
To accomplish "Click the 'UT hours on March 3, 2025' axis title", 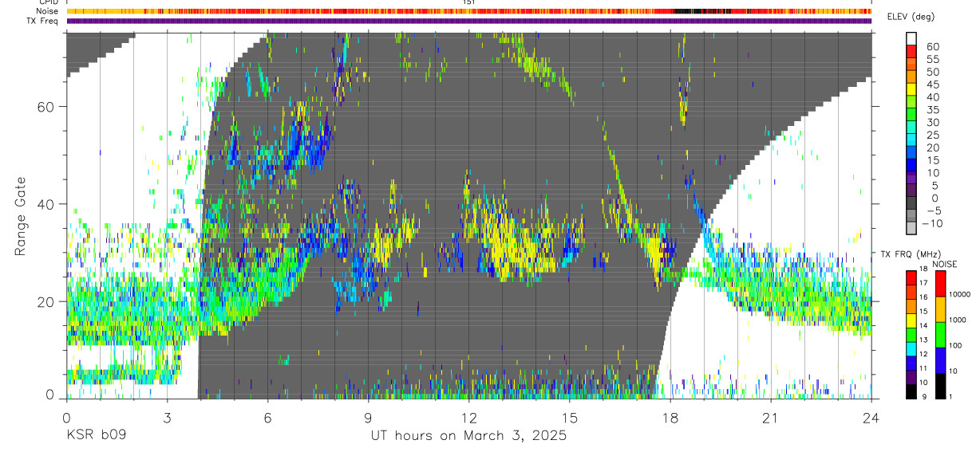I will (x=468, y=436).
